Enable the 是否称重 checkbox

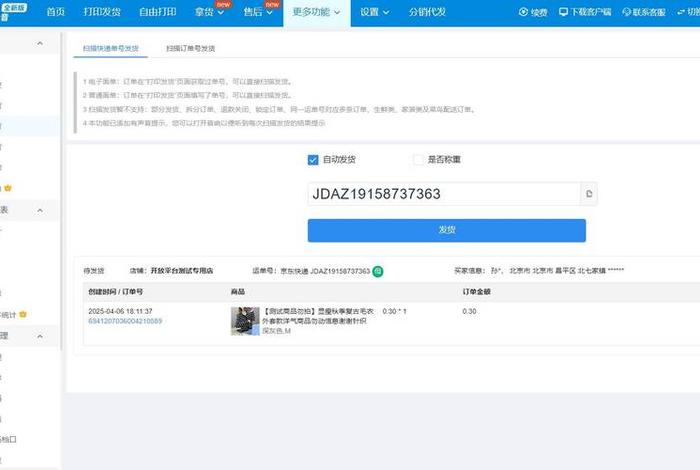[418, 160]
